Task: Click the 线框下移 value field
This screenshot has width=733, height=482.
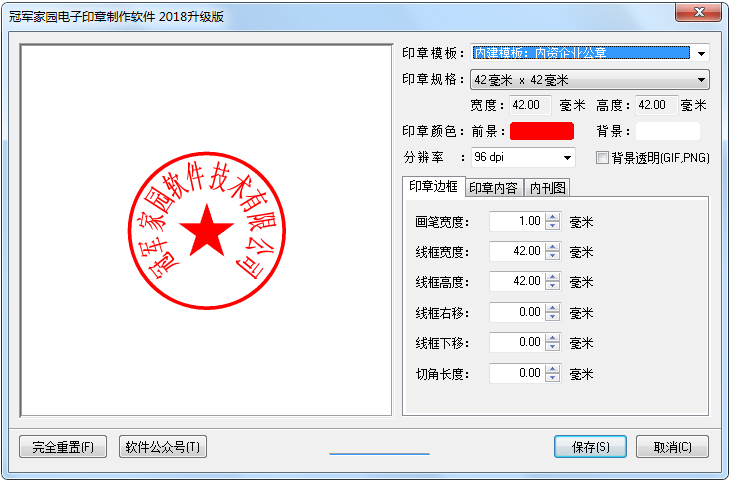Action: pos(517,343)
